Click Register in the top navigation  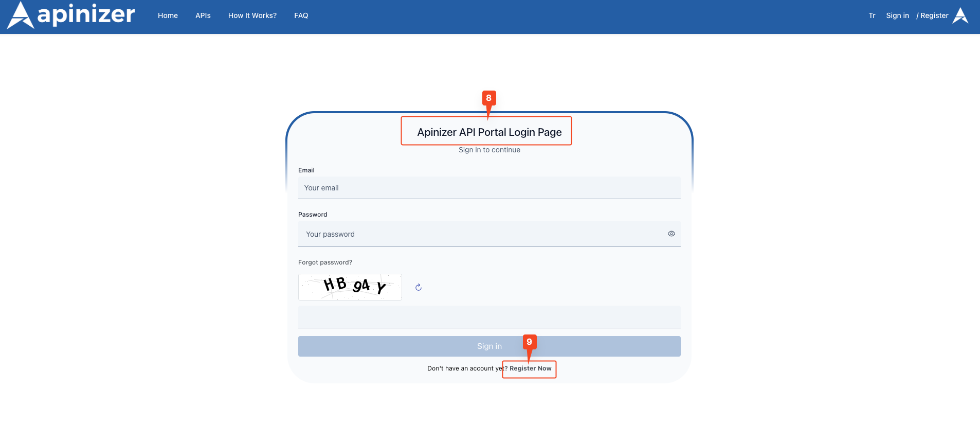[934, 15]
